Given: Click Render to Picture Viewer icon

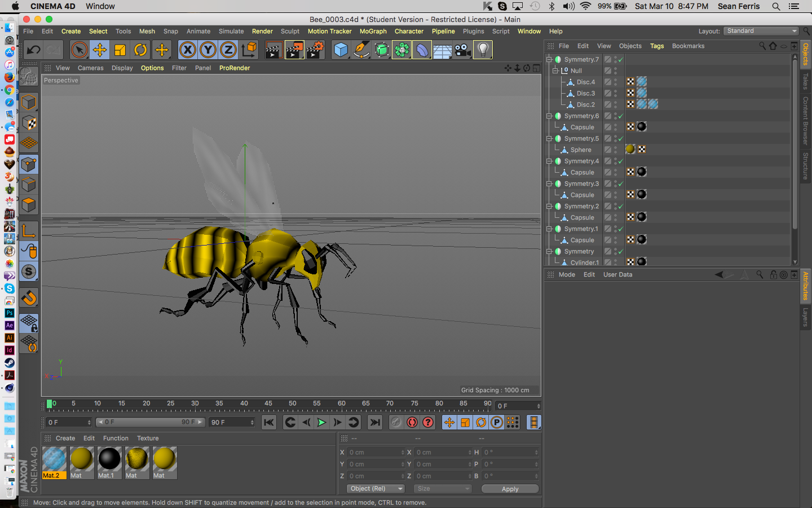Looking at the screenshot, I should point(294,50).
